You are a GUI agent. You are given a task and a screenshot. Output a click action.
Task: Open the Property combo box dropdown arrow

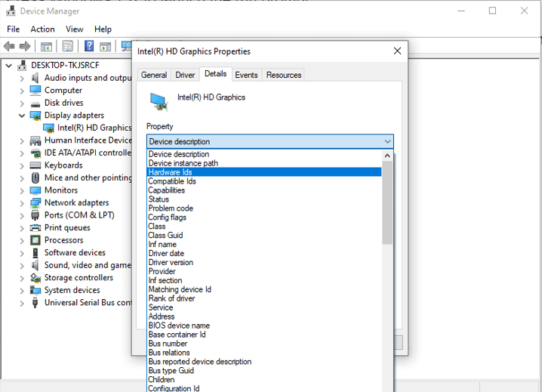(x=387, y=141)
